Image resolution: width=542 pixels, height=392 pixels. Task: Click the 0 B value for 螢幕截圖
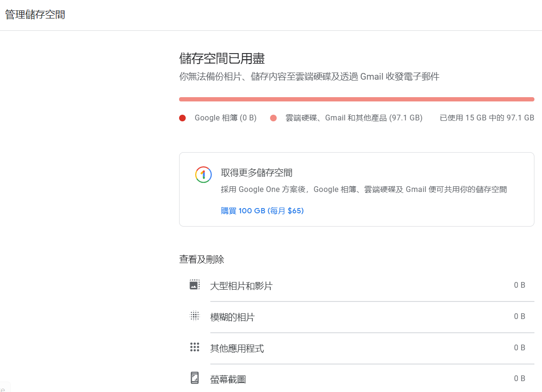coord(519,379)
